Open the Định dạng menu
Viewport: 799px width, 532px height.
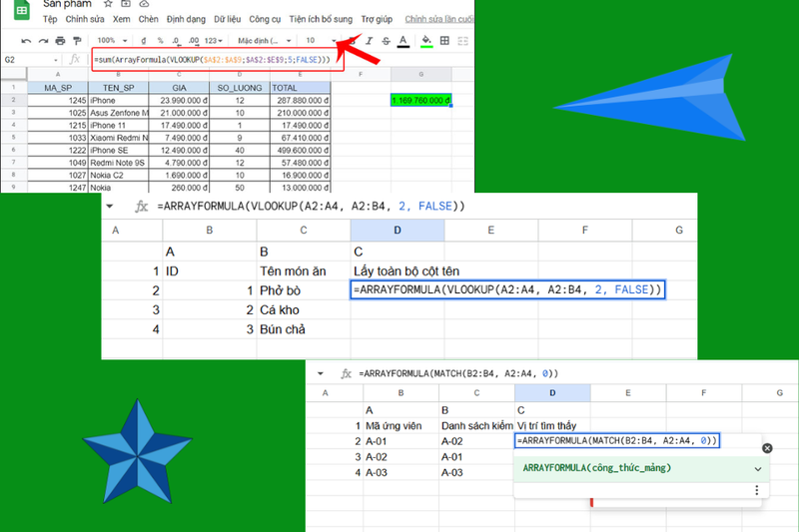[186, 19]
